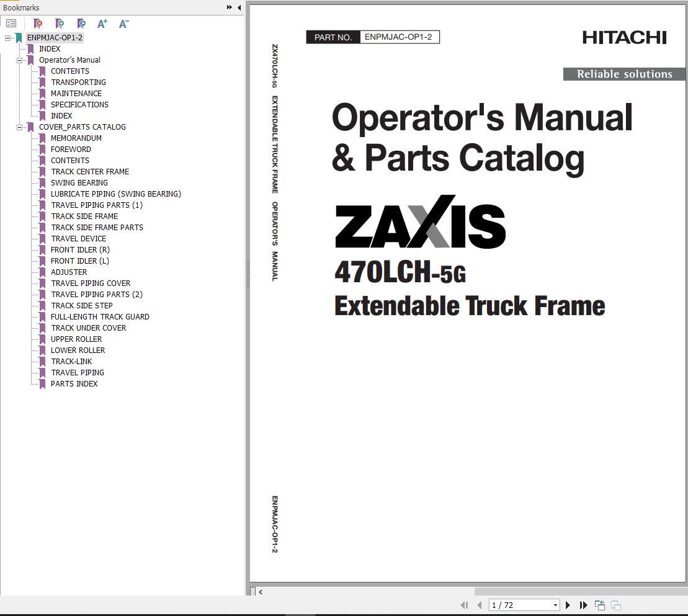The height and width of the screenshot is (616, 688).
Task: Collapse the Operator's Manual bookmark node
Action: pos(19,61)
